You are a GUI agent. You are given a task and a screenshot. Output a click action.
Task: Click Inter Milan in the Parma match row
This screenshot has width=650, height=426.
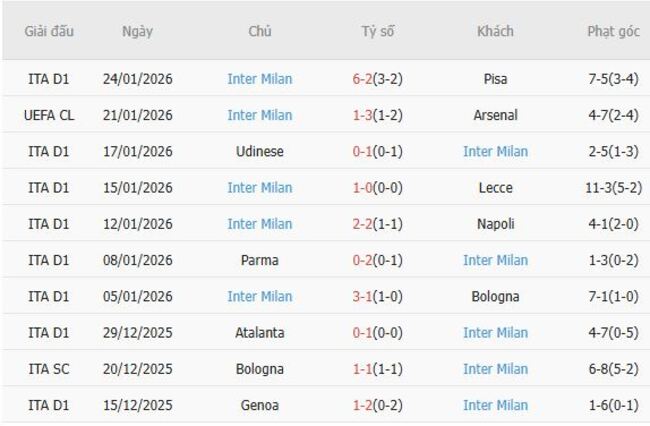pos(495,260)
